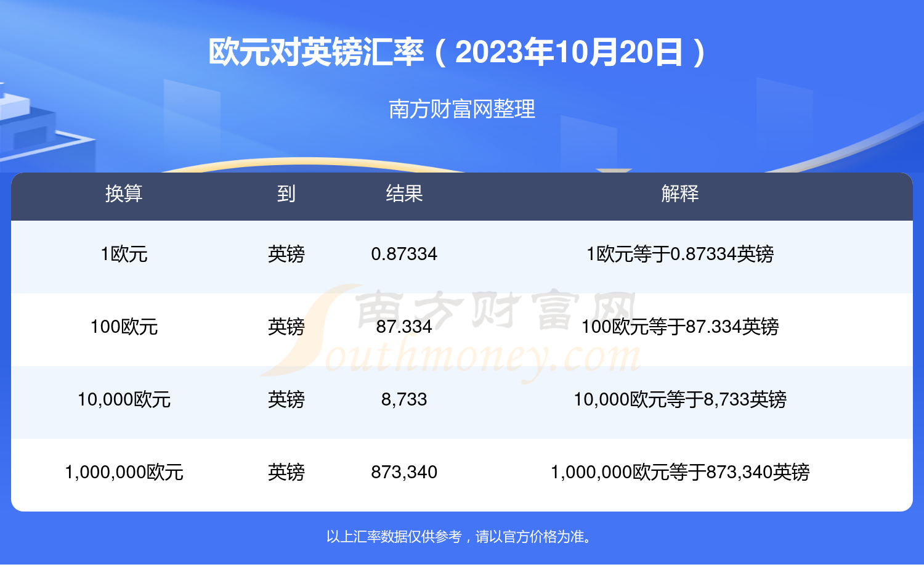Image resolution: width=924 pixels, height=567 pixels.
Task: Click the text 1,000,000欧元等于873,340英镑
Action: [680, 472]
